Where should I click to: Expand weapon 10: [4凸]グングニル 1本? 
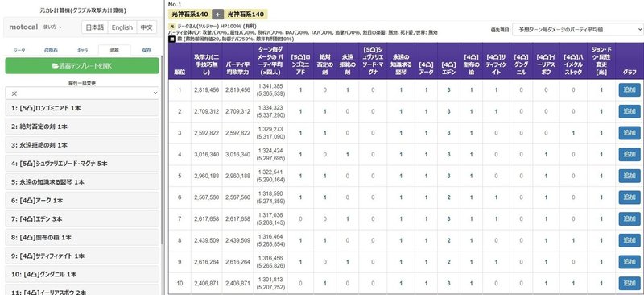[x=82, y=274]
